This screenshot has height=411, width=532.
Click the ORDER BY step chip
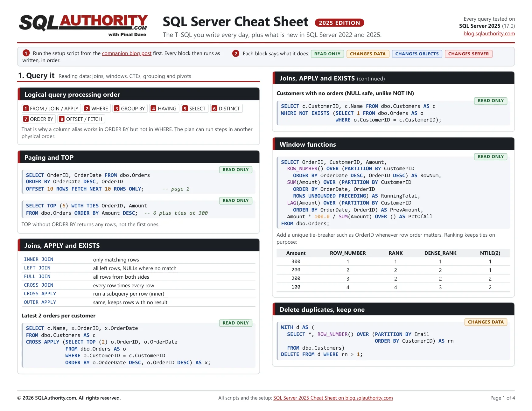pos(38,119)
